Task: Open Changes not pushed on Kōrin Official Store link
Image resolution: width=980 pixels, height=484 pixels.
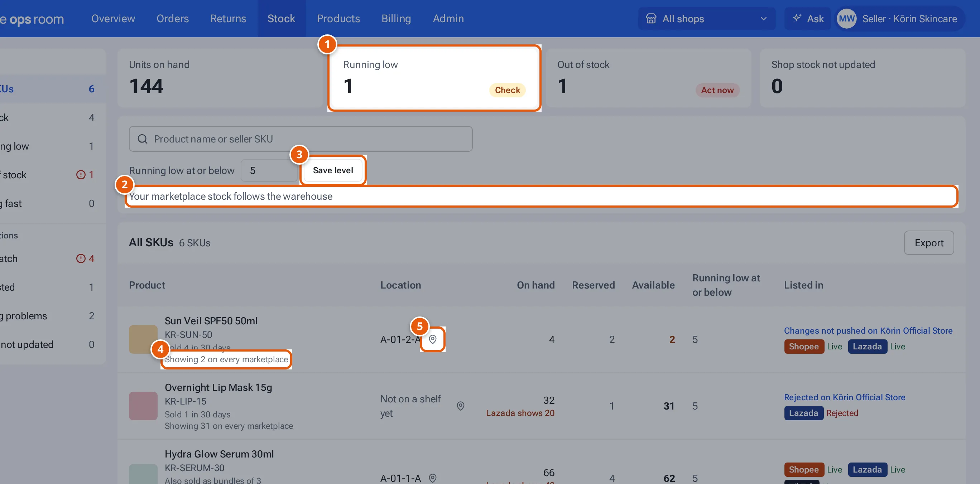Action: [x=868, y=331]
